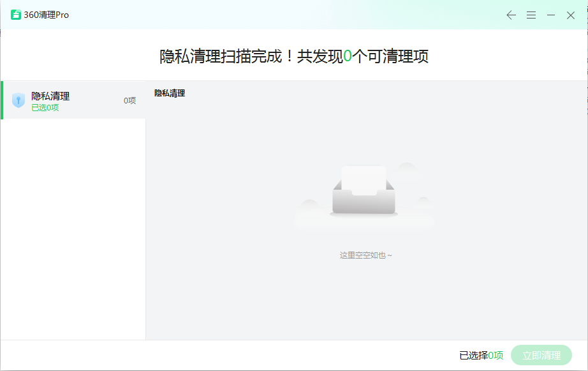Open the hamburger main menu

click(531, 15)
